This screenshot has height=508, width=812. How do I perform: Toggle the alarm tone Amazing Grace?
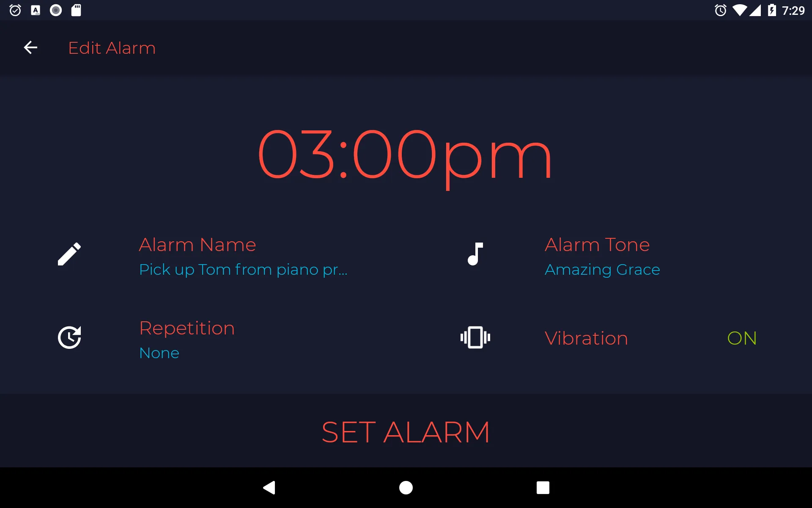(601, 269)
